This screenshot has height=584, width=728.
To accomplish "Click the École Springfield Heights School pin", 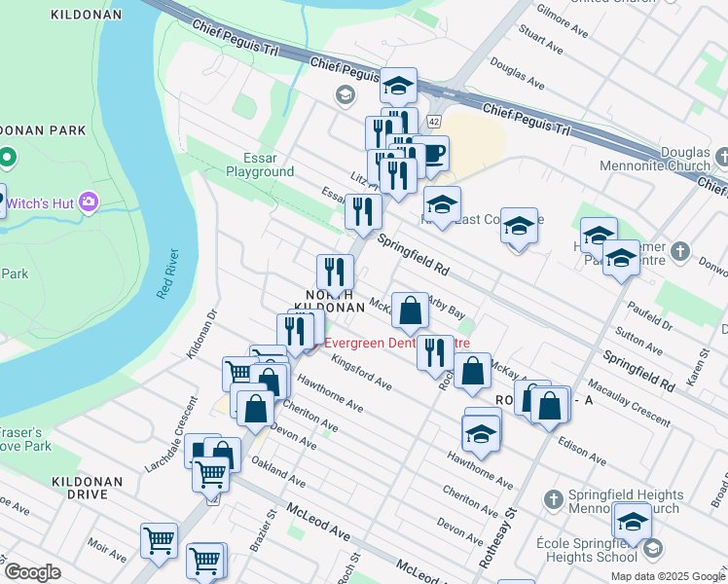I will [653, 549].
